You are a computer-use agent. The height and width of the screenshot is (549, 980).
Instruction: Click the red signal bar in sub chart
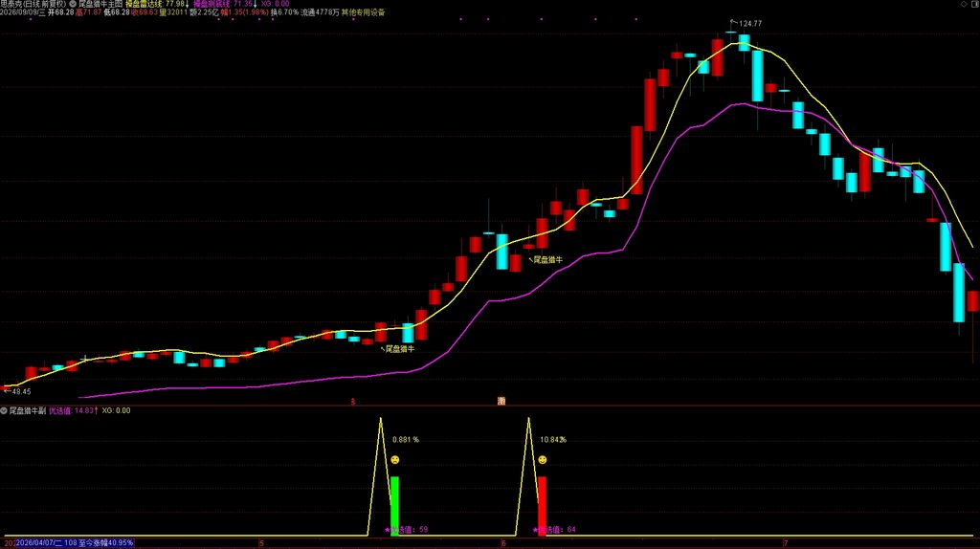[x=542, y=506]
